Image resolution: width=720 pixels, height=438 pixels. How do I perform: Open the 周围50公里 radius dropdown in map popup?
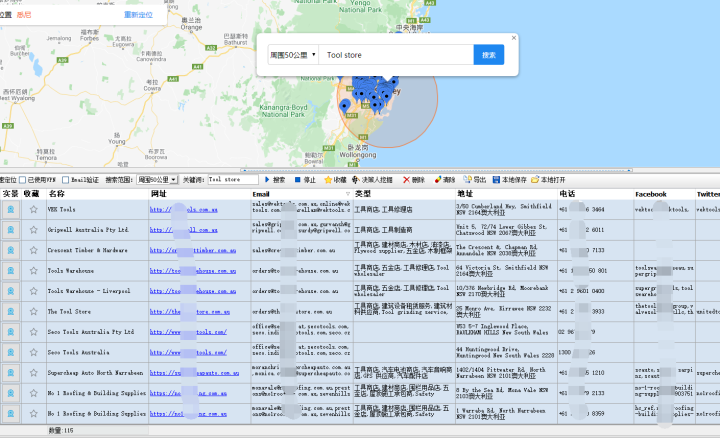point(293,55)
